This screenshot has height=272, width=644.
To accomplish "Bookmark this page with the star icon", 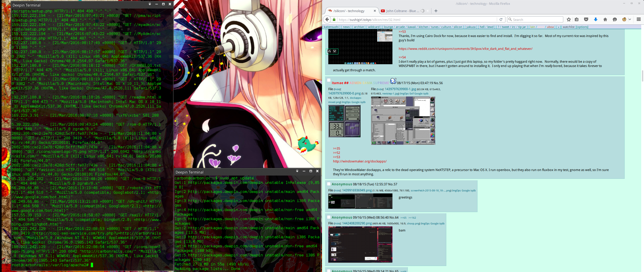I will [569, 19].
